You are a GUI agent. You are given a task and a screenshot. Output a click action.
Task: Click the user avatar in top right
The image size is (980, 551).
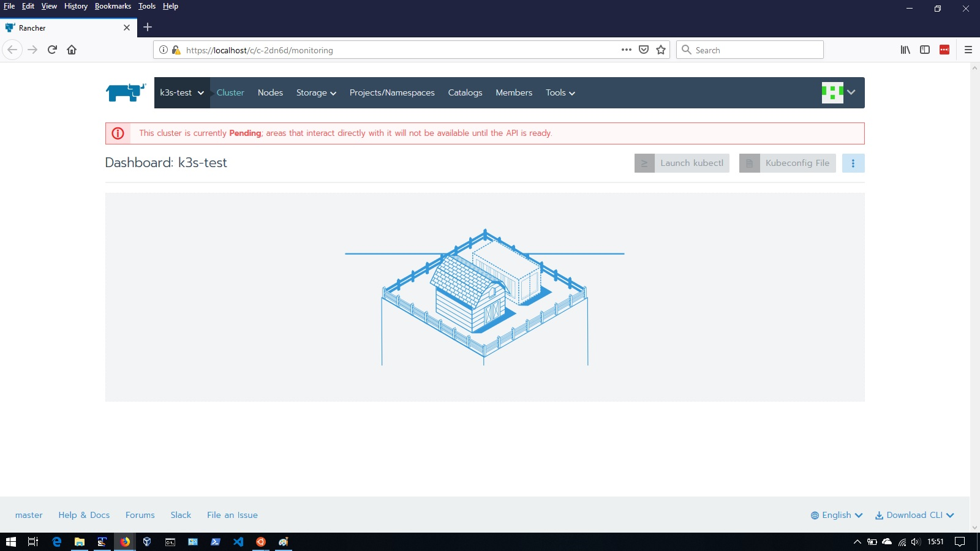[x=832, y=92]
